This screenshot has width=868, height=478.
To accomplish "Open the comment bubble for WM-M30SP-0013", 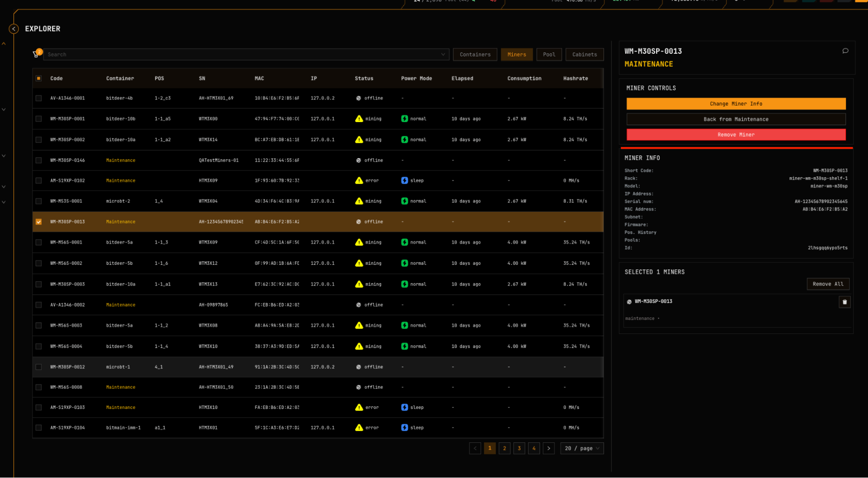I will 845,51.
